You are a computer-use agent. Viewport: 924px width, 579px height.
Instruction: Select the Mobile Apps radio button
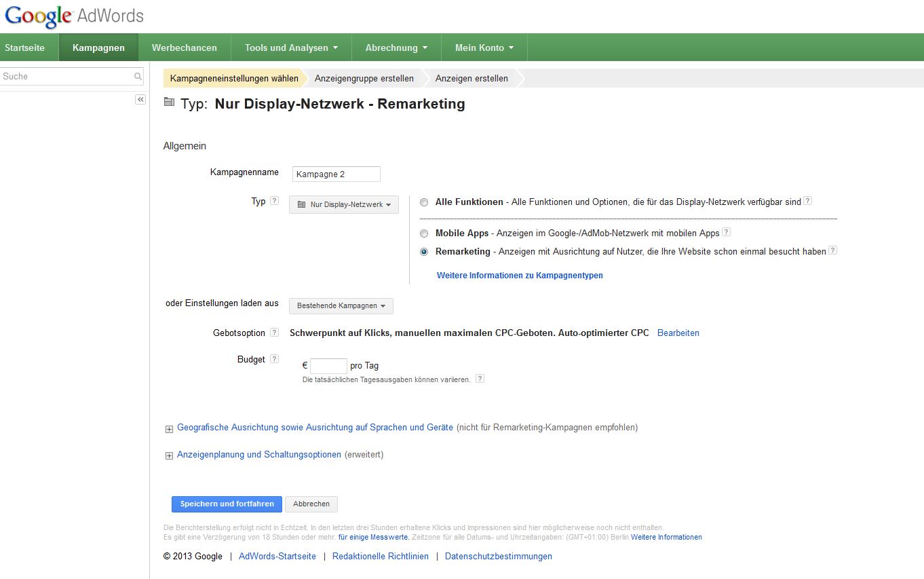coord(424,234)
